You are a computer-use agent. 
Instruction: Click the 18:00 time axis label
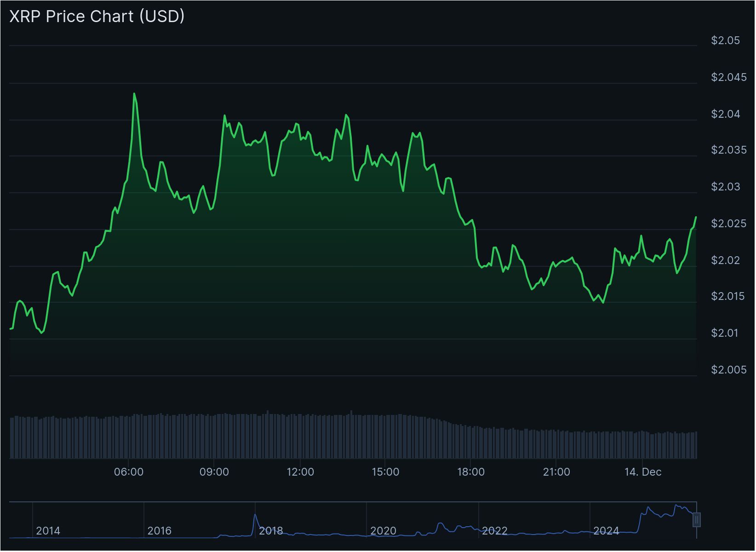pyautogui.click(x=471, y=472)
